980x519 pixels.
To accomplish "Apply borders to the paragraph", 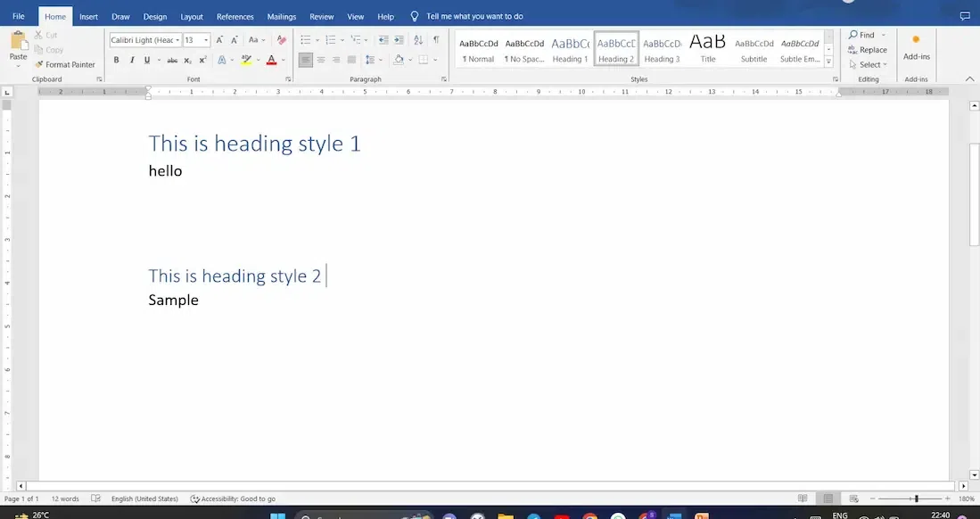I will 424,60.
